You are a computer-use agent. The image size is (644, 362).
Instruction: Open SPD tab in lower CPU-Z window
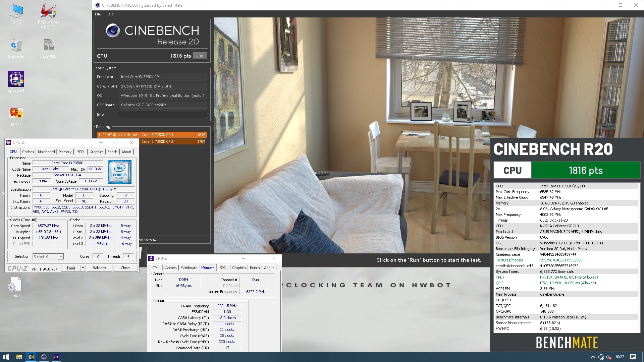[223, 268]
